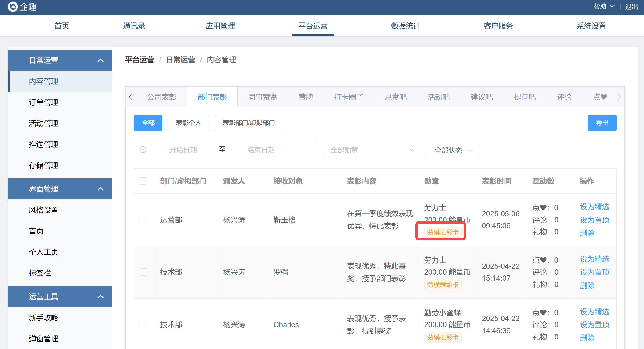Click the 劳模表彰卡 tag in 运营部 row

click(x=442, y=232)
